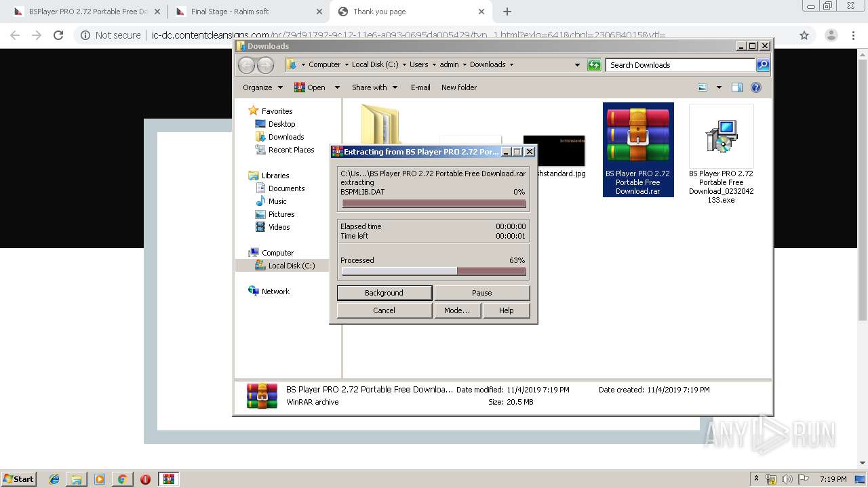
Task: Click New folder in Explorer toolbar
Action: [459, 87]
